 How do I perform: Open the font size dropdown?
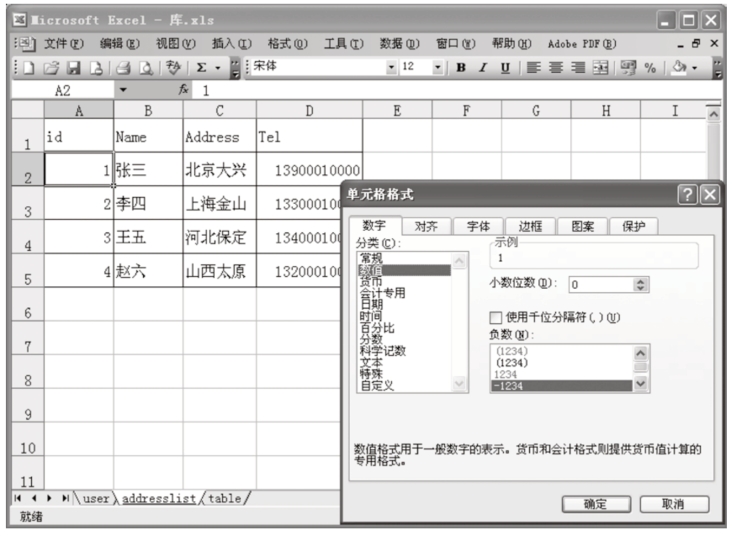pyautogui.click(x=437, y=68)
